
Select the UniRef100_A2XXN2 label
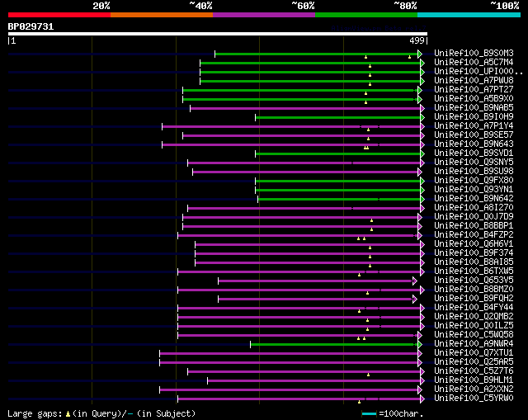click(474, 389)
